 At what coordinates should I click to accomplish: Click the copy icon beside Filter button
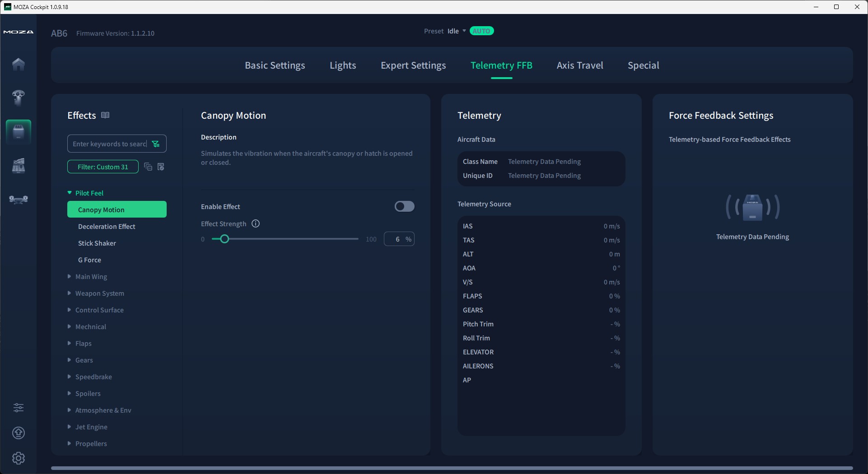pyautogui.click(x=148, y=167)
